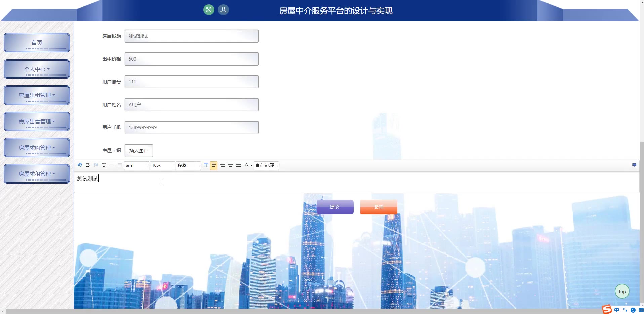Click the input method punctuation icon
This screenshot has height=314, width=644.
(625, 310)
